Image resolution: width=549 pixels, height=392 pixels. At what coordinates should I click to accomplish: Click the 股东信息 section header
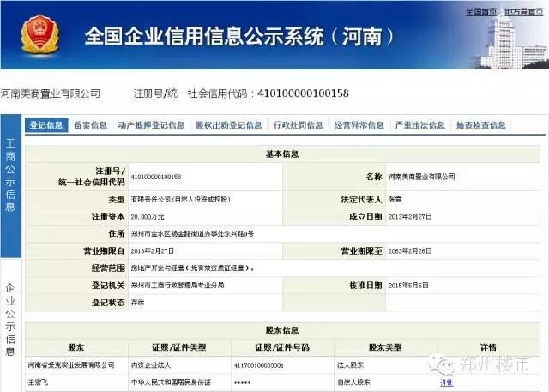tap(282, 330)
